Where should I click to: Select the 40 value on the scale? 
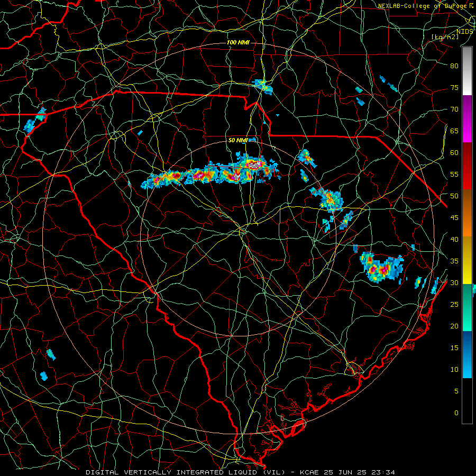point(454,239)
